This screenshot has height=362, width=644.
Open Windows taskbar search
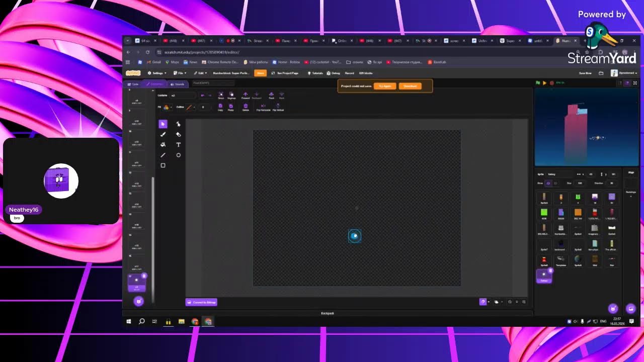click(142, 321)
